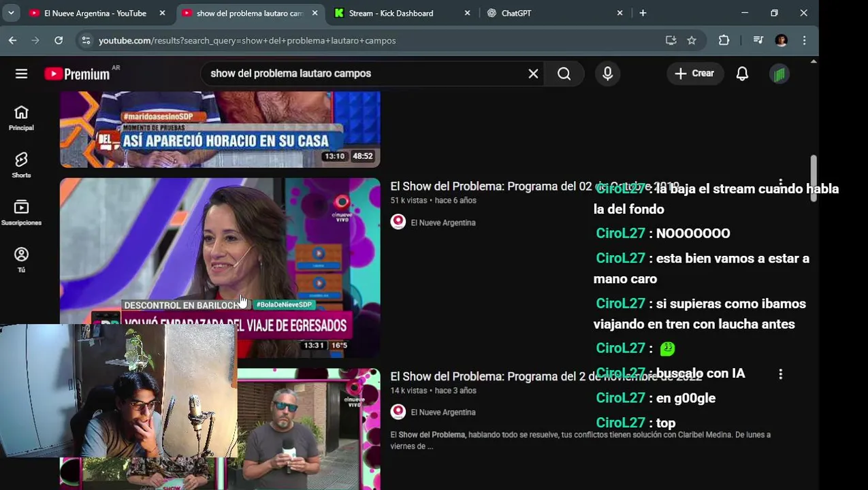The height and width of the screenshot is (490, 868).
Task: Close the ChatGPT tab
Action: click(x=620, y=13)
